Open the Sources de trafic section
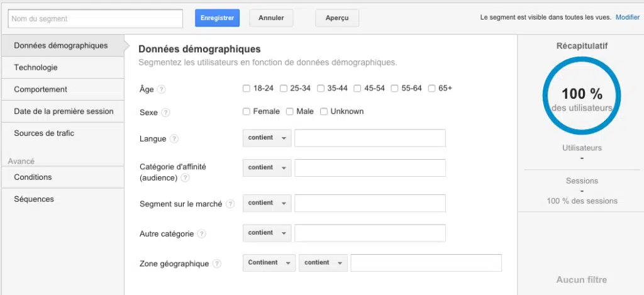Viewport: 644px width, 295px height. [x=44, y=133]
